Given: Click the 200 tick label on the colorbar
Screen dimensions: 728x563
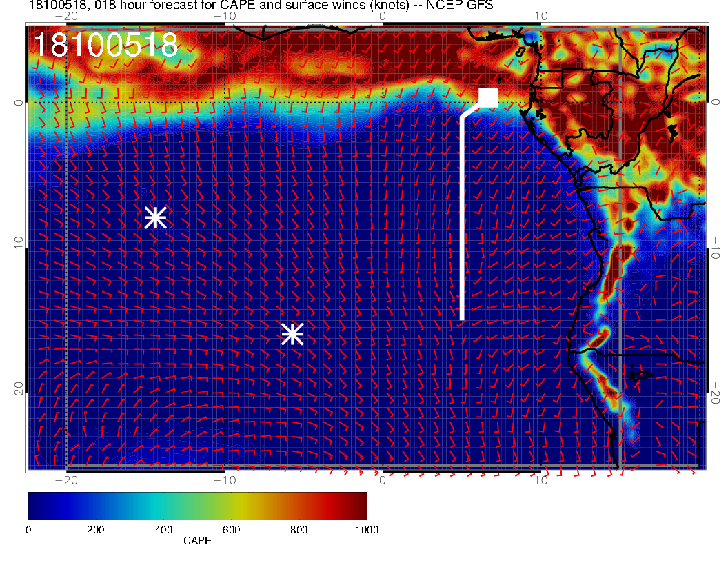Looking at the screenshot, I should click(x=95, y=529).
